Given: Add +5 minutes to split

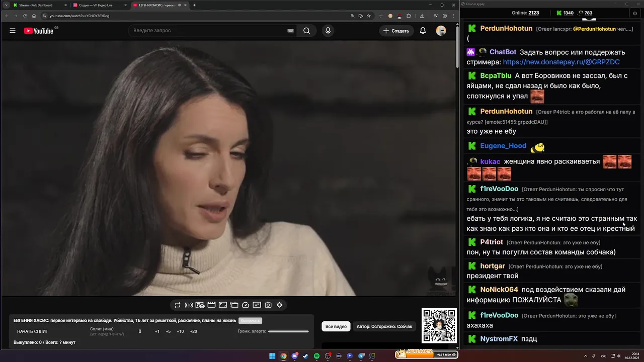Looking at the screenshot, I should (x=168, y=331).
